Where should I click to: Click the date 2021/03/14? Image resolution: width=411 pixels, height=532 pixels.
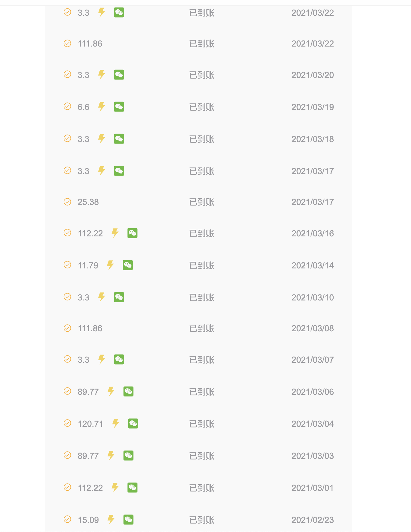tap(312, 265)
